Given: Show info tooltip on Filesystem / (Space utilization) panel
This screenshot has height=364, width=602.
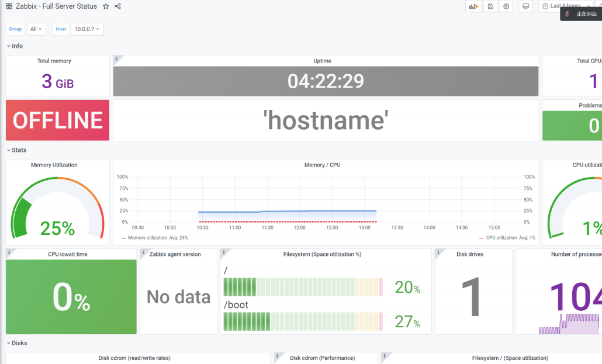Looking at the screenshot, I should pyautogui.click(x=385, y=356).
